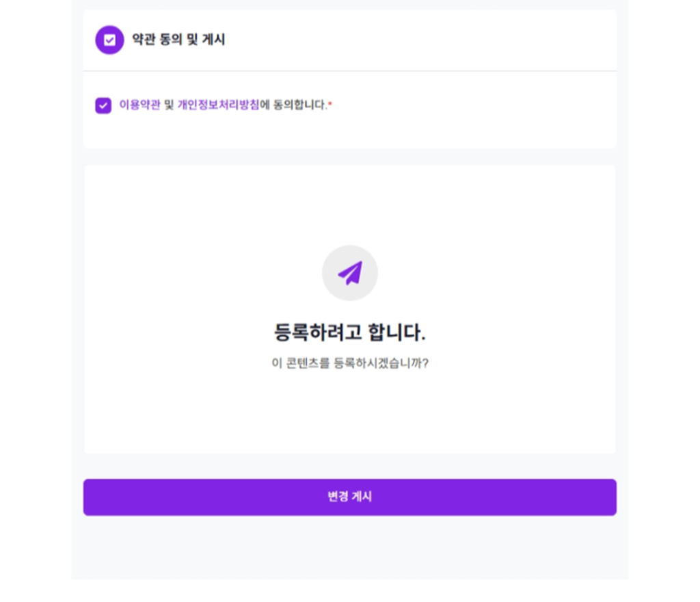Click the 이 콘텐츠를 등록하시겠습니까? subtitle
The image size is (700, 602).
pyautogui.click(x=349, y=363)
